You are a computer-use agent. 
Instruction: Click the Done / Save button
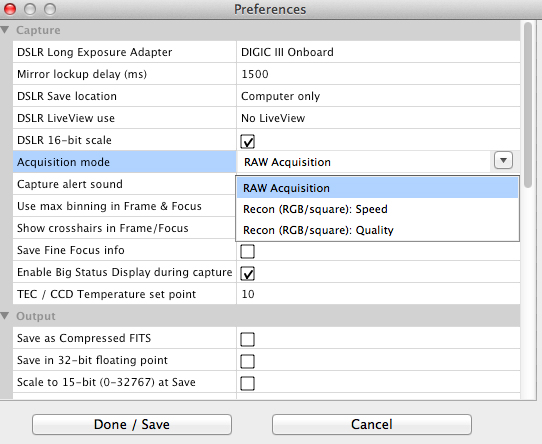[x=132, y=424]
